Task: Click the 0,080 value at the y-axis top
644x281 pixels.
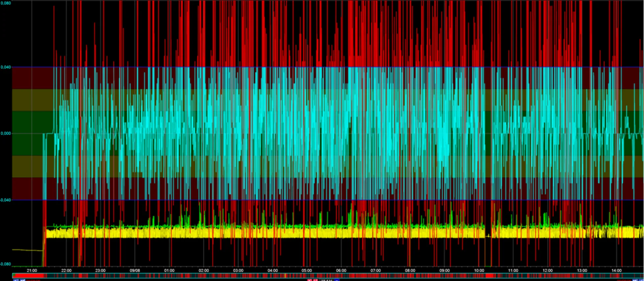Action: click(x=6, y=3)
